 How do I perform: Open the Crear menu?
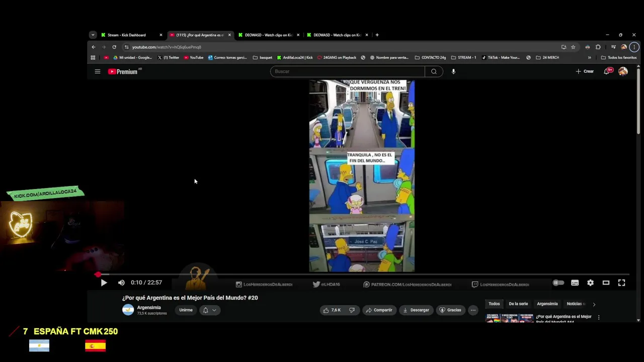tap(585, 71)
